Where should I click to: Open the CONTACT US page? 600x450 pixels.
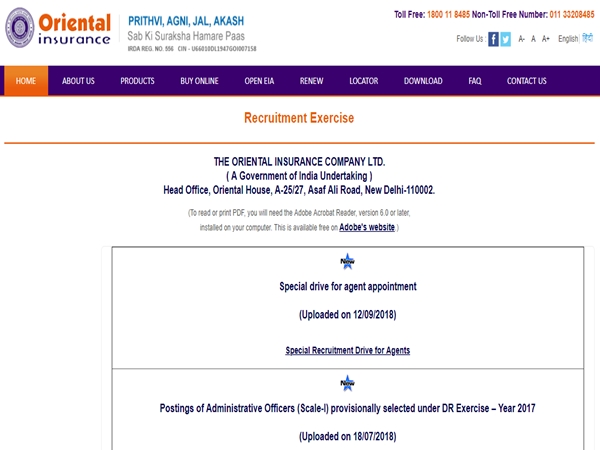(526, 81)
